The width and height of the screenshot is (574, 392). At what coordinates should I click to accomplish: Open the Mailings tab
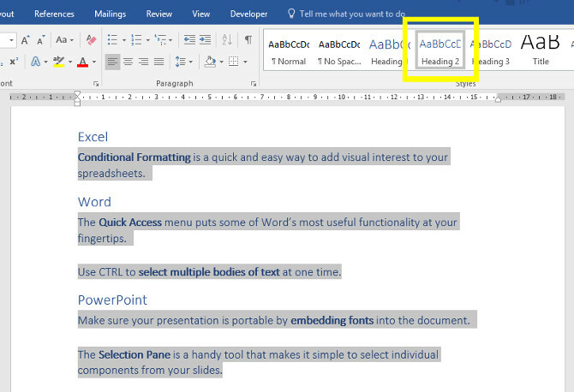coord(111,14)
